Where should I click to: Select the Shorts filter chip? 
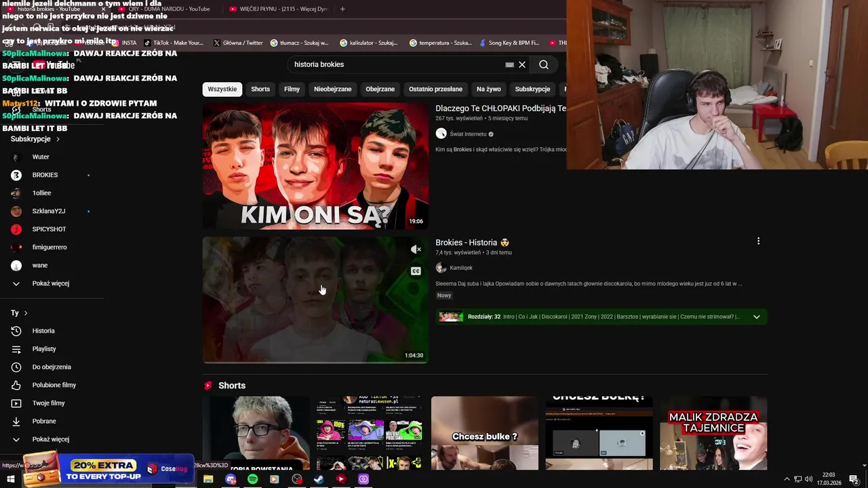click(260, 89)
